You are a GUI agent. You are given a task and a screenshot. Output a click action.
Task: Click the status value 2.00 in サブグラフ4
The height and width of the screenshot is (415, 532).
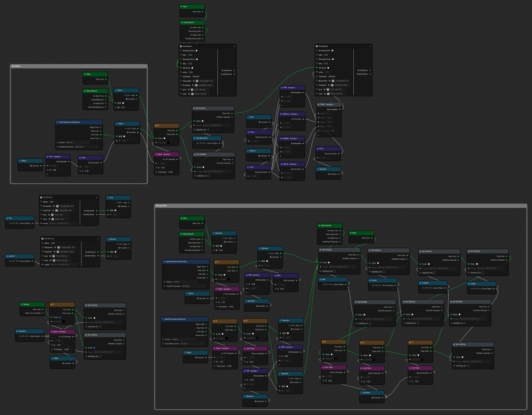coord(53,243)
